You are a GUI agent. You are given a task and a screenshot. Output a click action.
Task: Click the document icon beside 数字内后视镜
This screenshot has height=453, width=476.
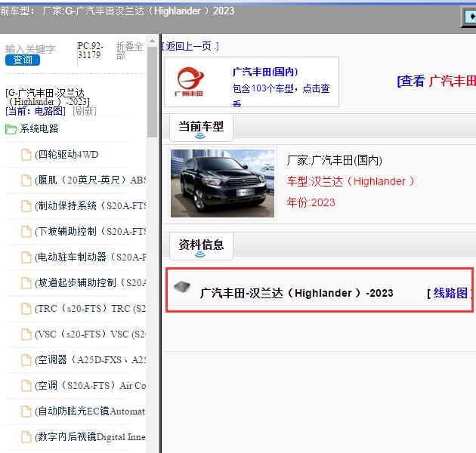click(x=26, y=437)
